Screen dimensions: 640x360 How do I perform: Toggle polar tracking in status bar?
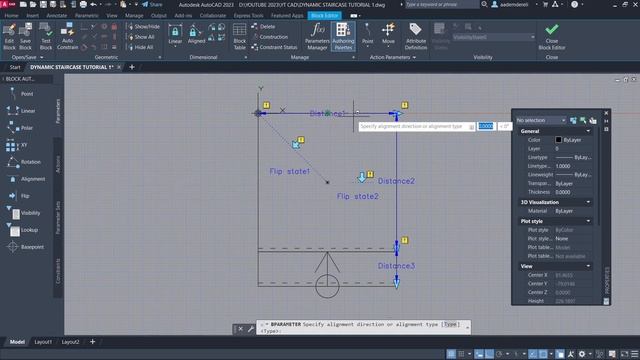499,354
